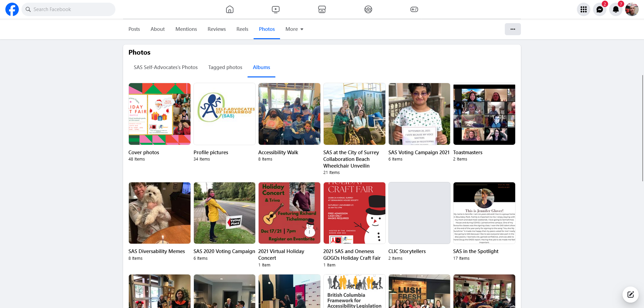Switch to the About tab

[158, 29]
